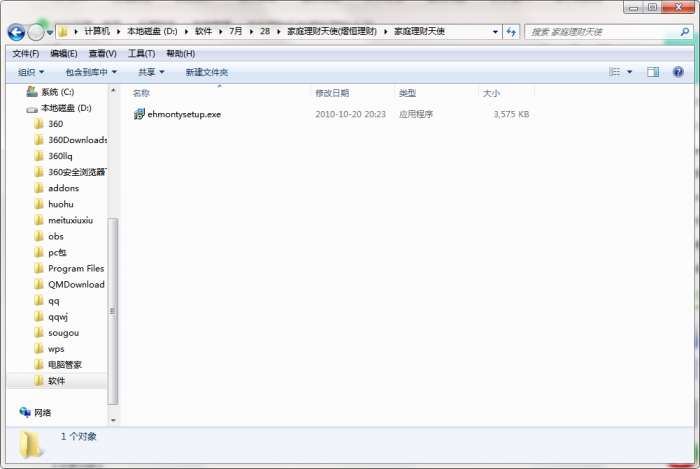The image size is (700, 469).
Task: Click the 3,575 KB size cell
Action: (x=511, y=114)
